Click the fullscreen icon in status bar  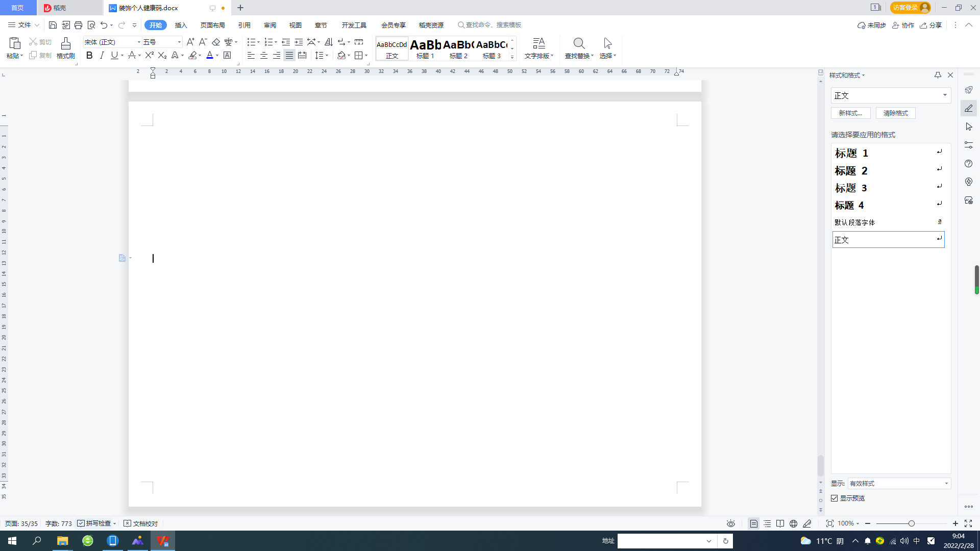[x=968, y=523]
